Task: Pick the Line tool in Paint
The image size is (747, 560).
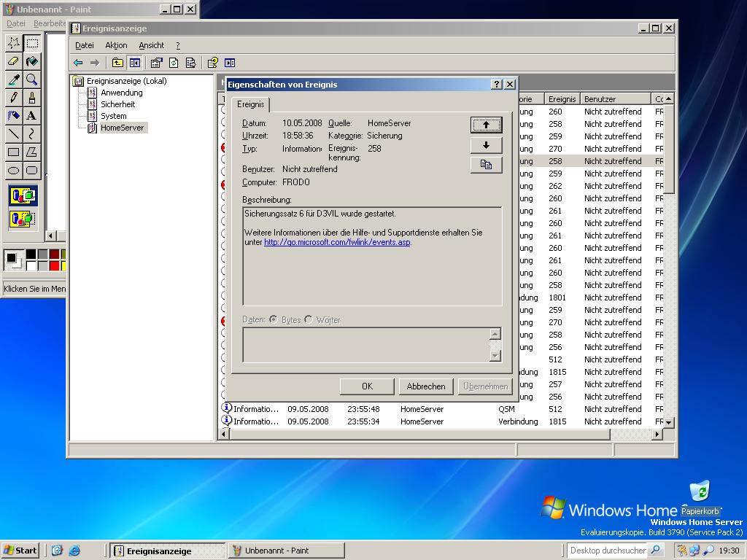Action: 14,134
